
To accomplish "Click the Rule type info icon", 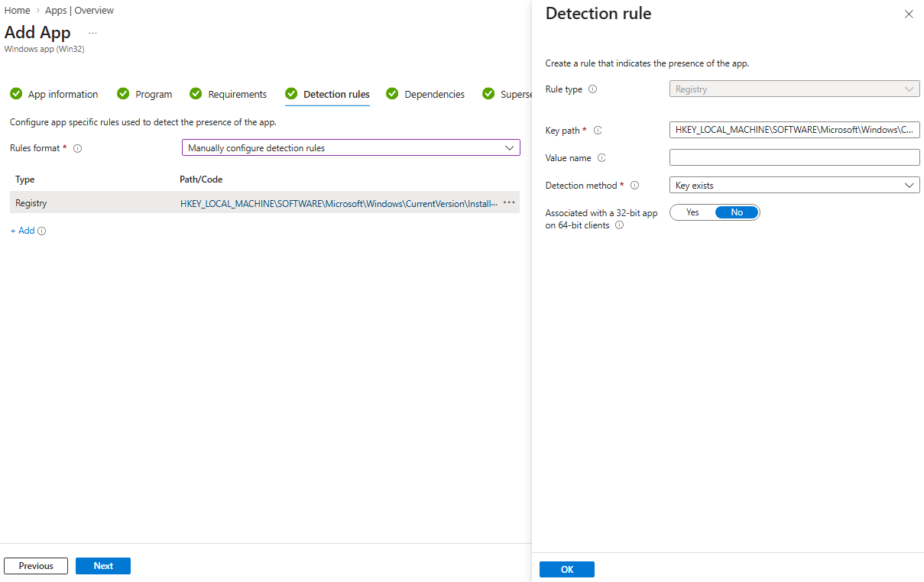I will click(x=593, y=89).
